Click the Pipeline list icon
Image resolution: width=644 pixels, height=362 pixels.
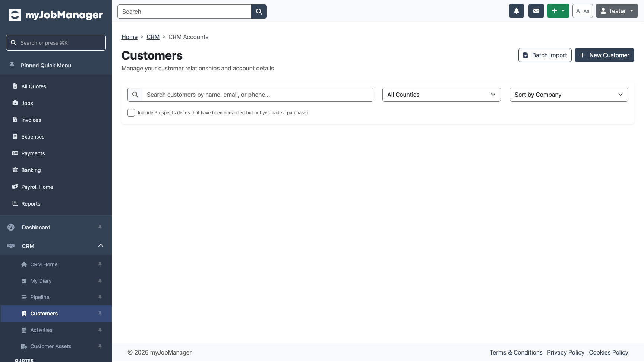click(x=24, y=297)
